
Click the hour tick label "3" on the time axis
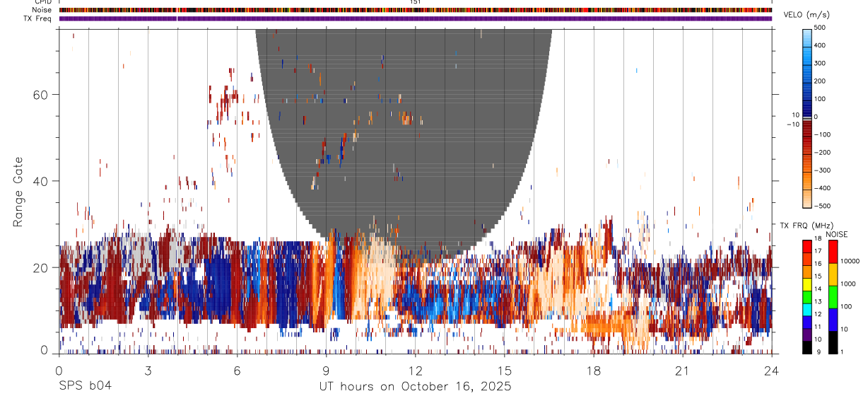click(x=148, y=371)
